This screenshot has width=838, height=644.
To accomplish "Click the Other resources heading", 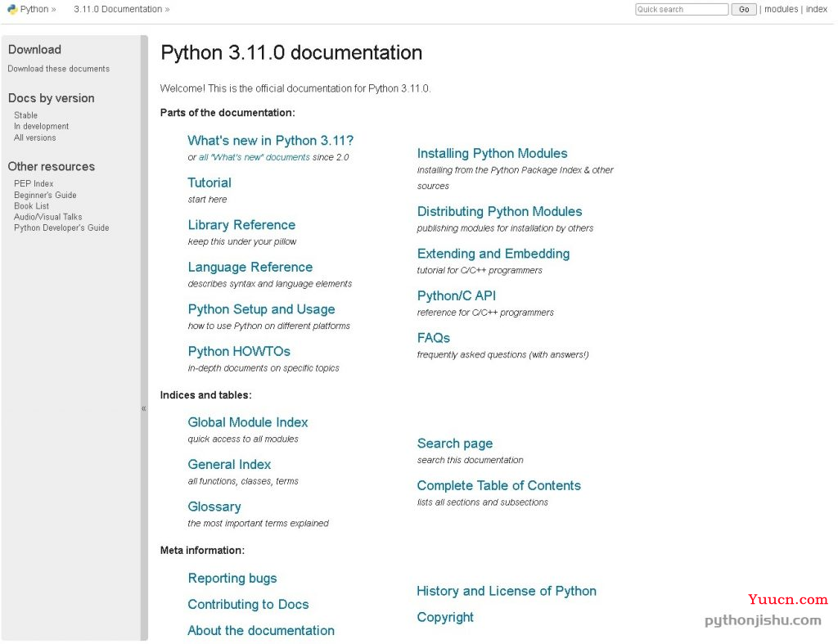I will pos(52,167).
